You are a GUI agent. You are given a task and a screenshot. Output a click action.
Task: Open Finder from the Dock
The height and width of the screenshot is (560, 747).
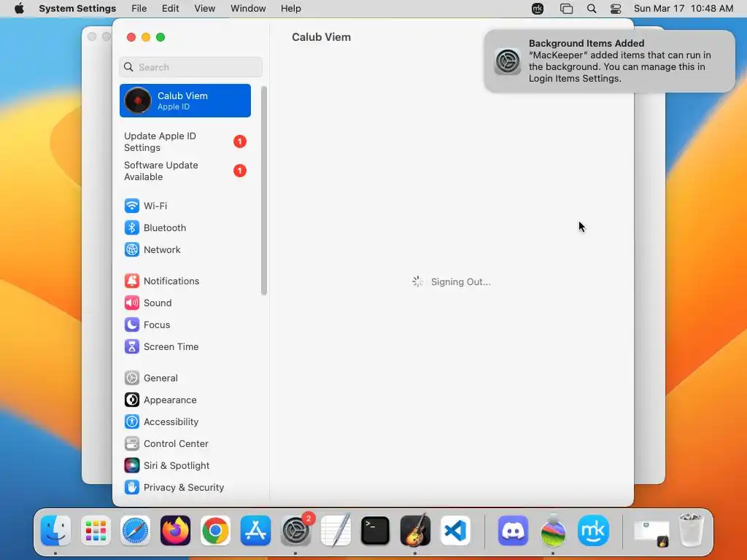(x=55, y=530)
